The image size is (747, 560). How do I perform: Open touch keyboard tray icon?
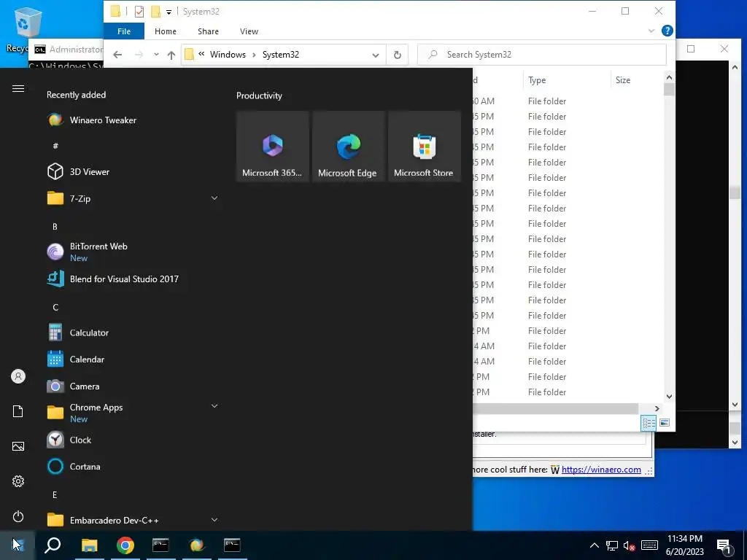click(x=649, y=545)
